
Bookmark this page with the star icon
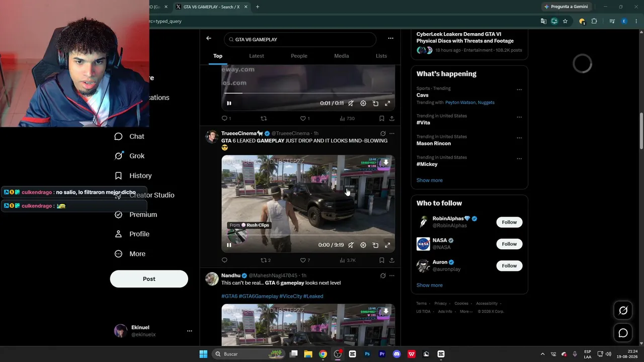(x=565, y=21)
